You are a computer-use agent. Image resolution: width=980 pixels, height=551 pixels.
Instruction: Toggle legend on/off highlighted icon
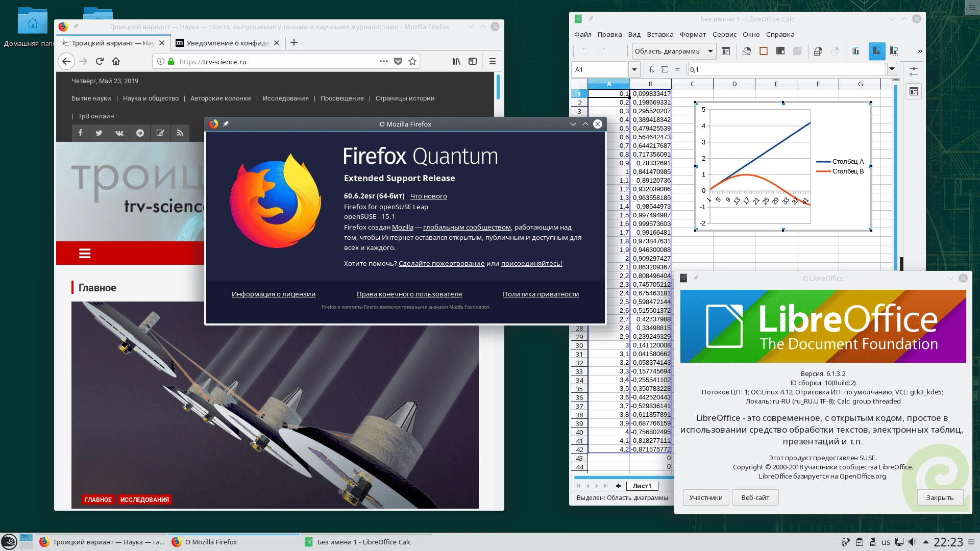point(877,51)
